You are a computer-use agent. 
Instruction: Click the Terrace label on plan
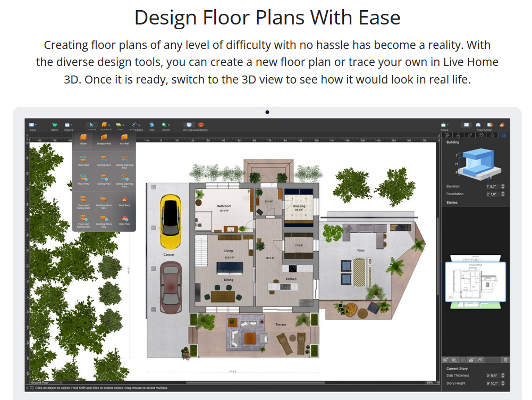(281, 324)
